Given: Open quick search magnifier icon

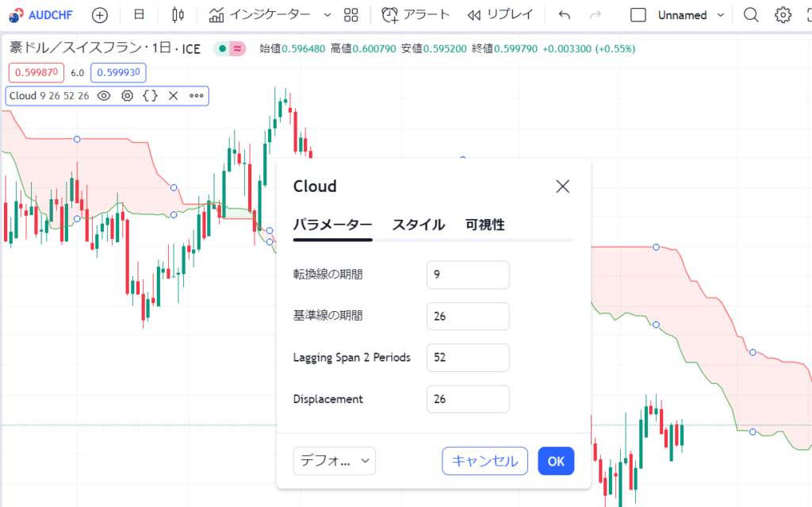Looking at the screenshot, I should (x=751, y=15).
